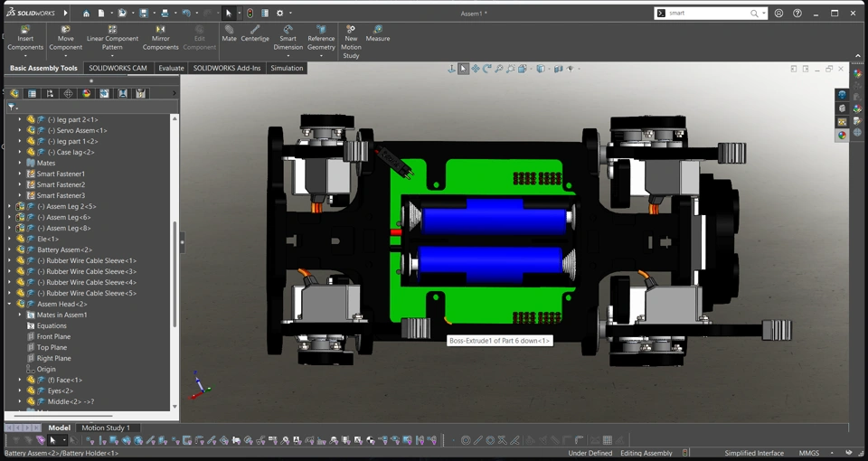Collapse the Assem Head<2> tree node

pos(10,304)
